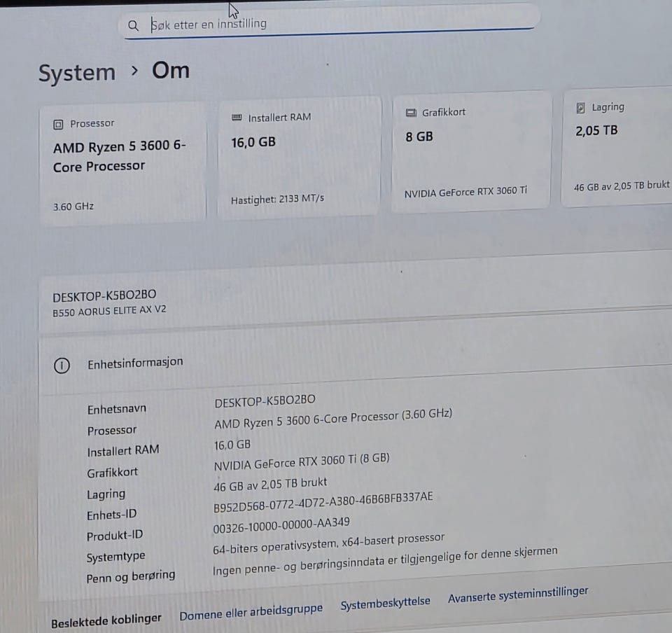
Task: Click the 'Enhets-ID' row label
Action: (x=111, y=515)
